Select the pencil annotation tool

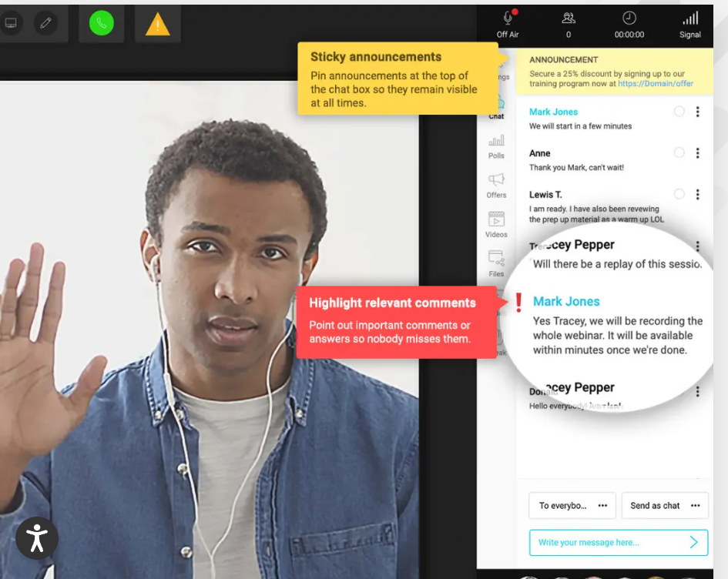(x=45, y=23)
